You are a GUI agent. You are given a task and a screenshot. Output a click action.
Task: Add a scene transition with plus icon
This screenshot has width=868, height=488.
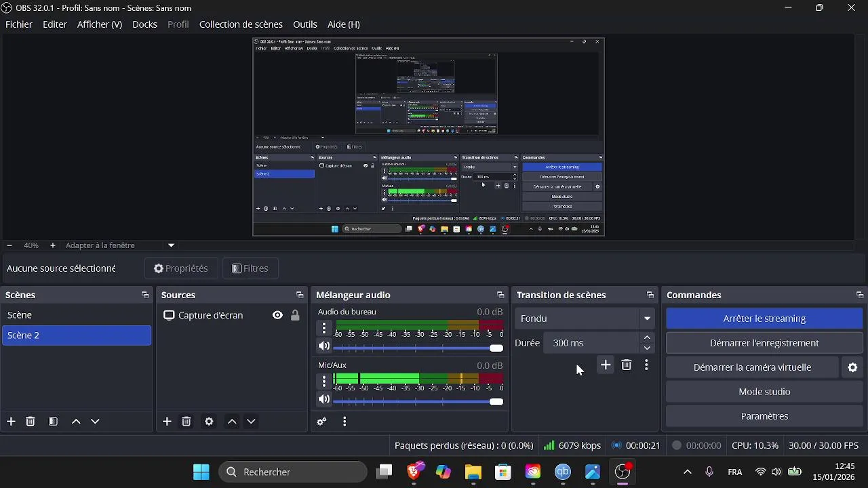tap(606, 365)
